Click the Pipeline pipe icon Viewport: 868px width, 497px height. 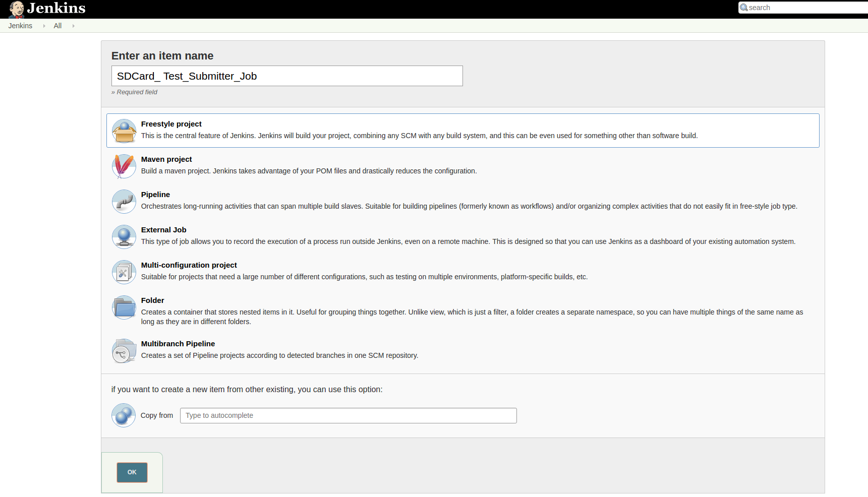124,202
